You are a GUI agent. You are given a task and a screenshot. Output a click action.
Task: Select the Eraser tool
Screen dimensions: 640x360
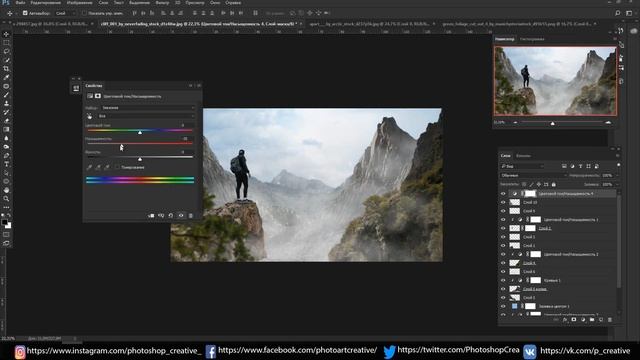(6, 121)
